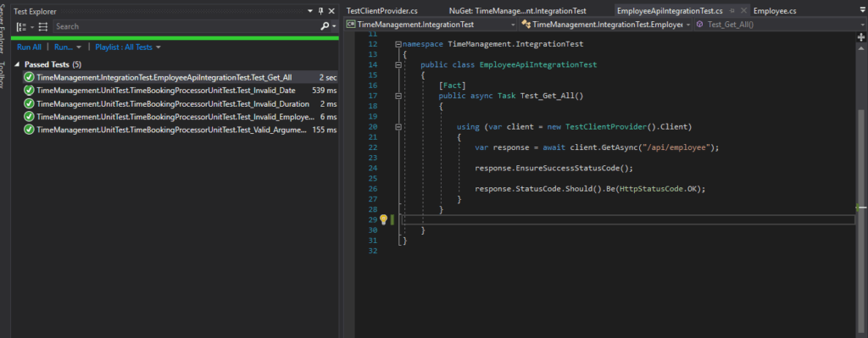Click the lightbulb quick actions icon
Screen dimensions: 868x338
point(383,219)
